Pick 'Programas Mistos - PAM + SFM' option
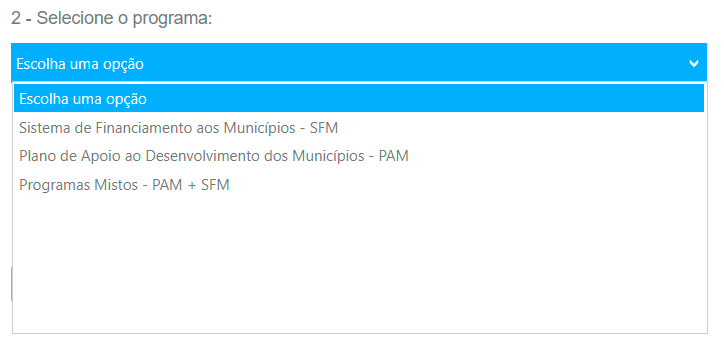Viewport: 724px width, 361px height. click(359, 185)
